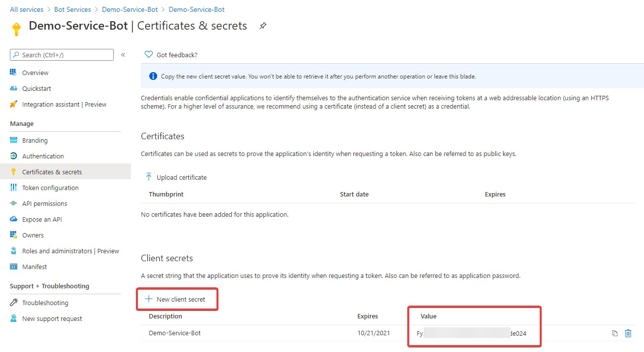The width and height of the screenshot is (644, 352).
Task: Delete the Demo-Service-Bot client secret
Action: [x=628, y=333]
